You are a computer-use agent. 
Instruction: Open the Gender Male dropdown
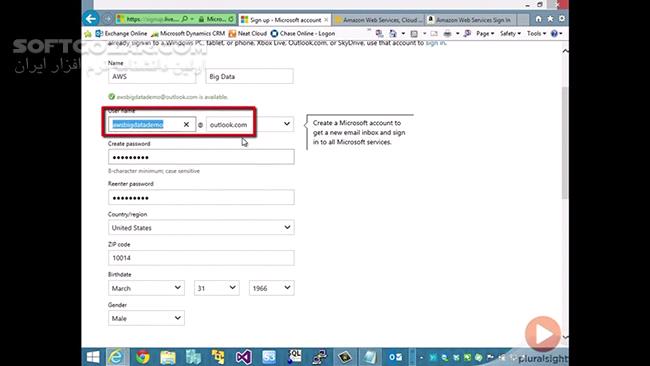tap(146, 318)
